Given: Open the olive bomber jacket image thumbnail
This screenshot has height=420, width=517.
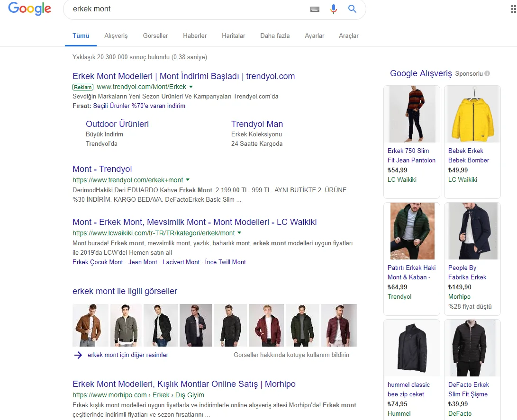Looking at the screenshot, I should [x=126, y=325].
